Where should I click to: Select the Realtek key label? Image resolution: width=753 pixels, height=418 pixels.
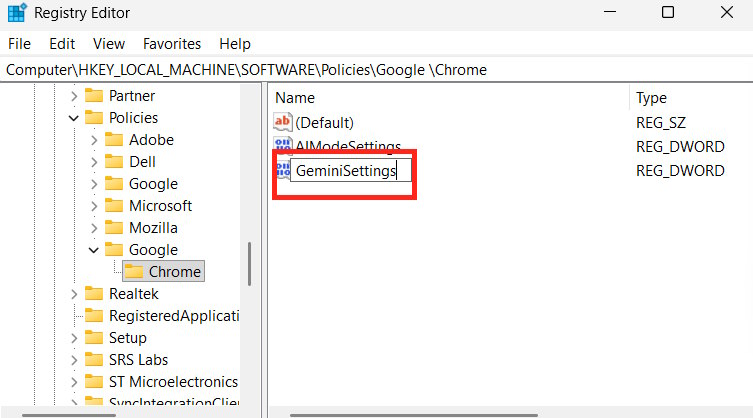tap(134, 294)
